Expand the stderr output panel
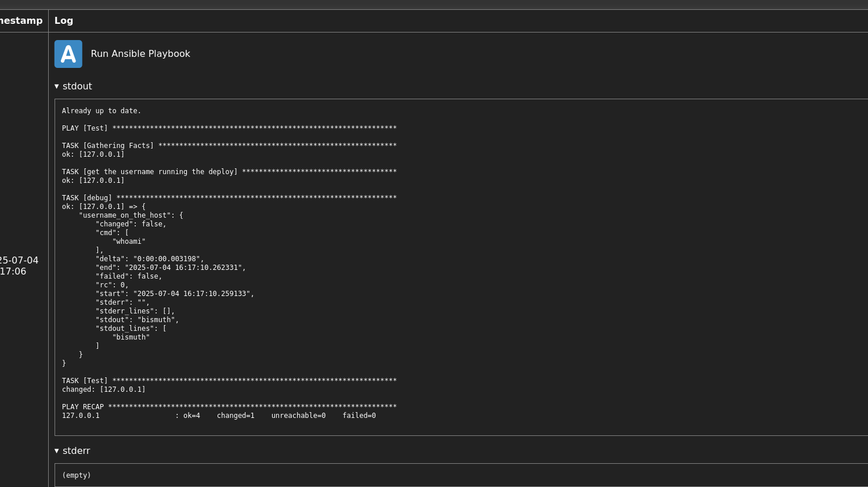The image size is (868, 487). coord(57,450)
